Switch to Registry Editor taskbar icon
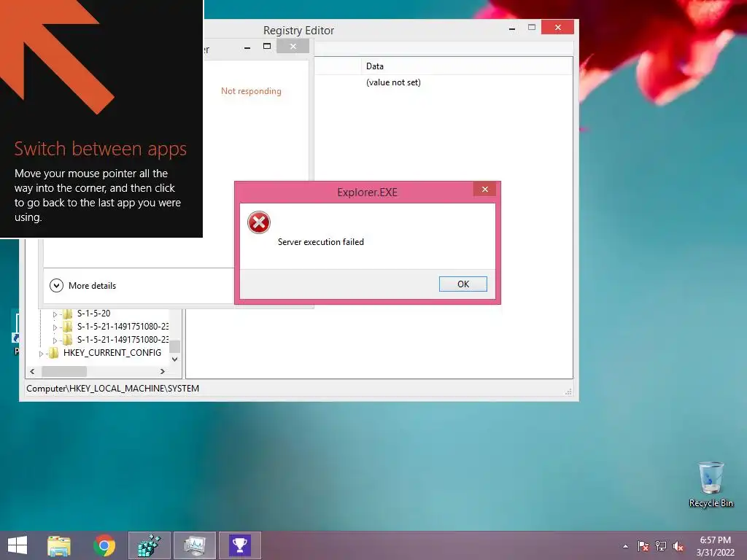 point(150,545)
